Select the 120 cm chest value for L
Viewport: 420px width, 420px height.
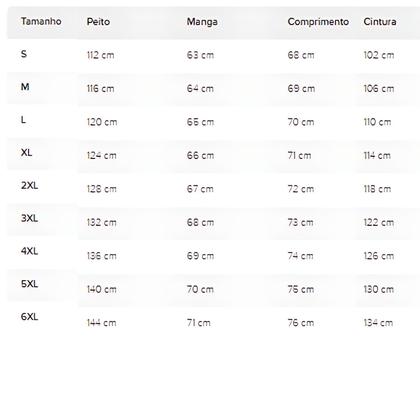tap(102, 122)
